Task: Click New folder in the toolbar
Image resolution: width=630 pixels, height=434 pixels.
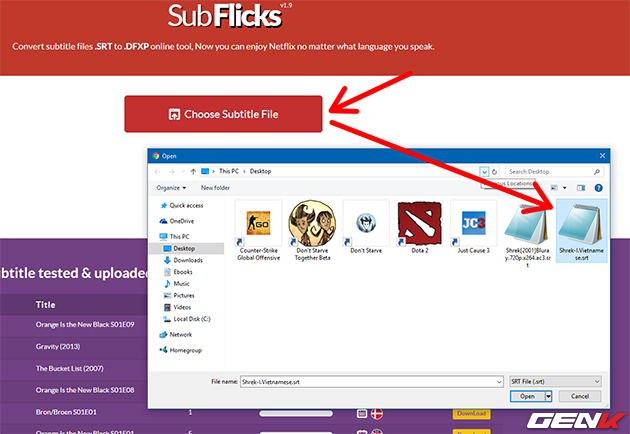Action: (215, 188)
